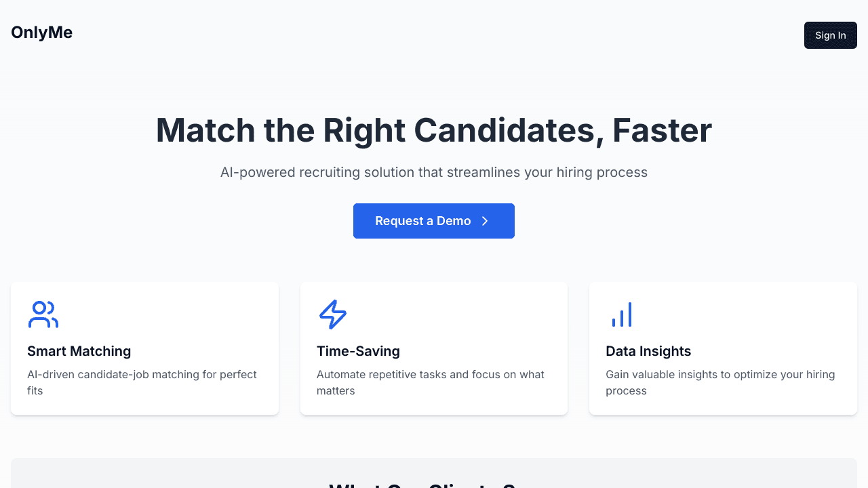Click the Smart Matching people icon
The height and width of the screenshot is (488, 868).
click(43, 314)
